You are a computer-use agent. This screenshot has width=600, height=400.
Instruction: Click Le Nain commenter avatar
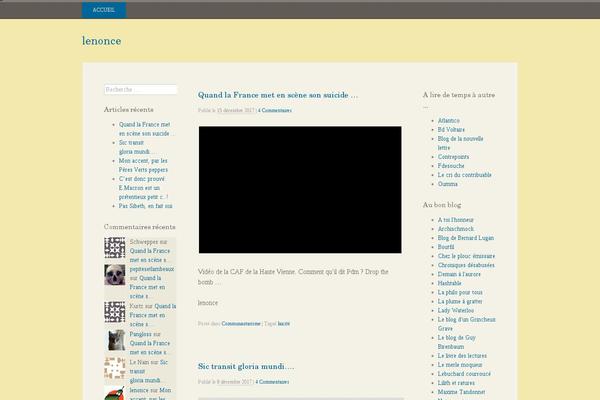click(x=115, y=368)
